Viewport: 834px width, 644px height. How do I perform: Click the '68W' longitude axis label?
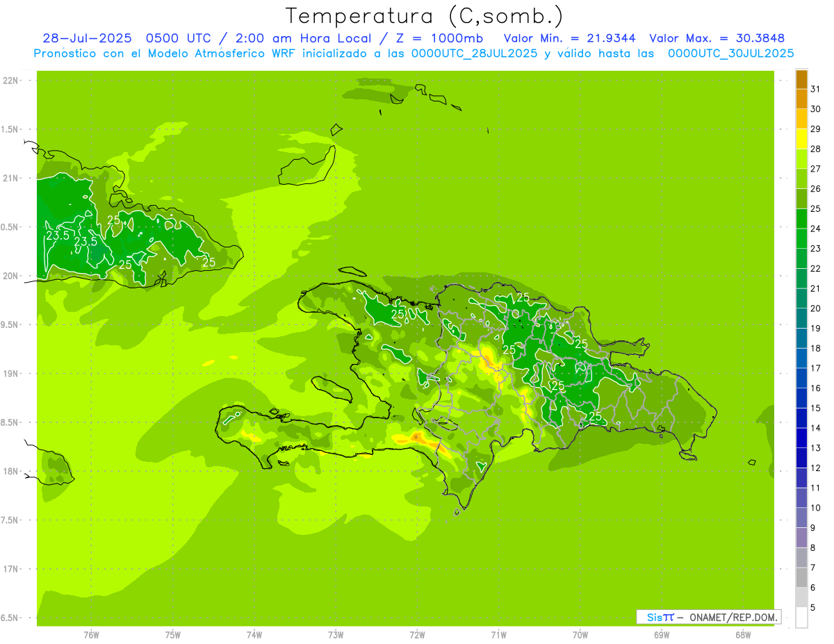[x=742, y=634]
